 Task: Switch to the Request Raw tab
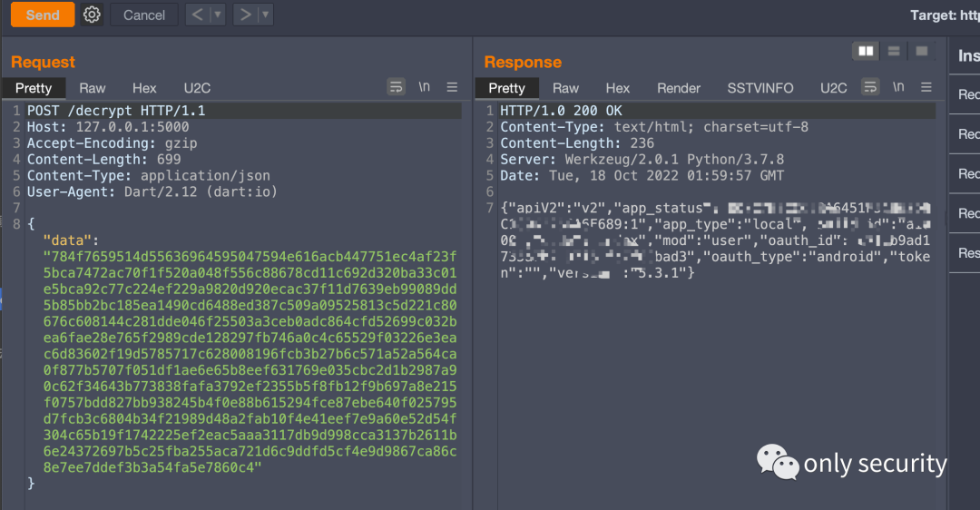(92, 88)
